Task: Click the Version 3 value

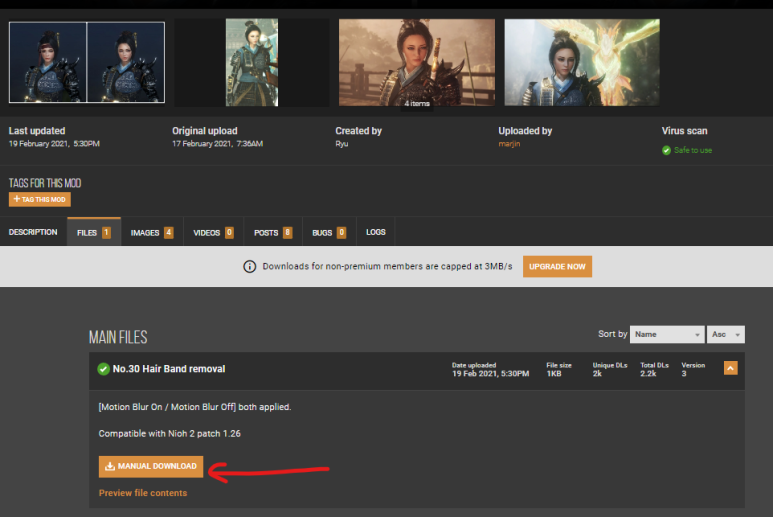Action: coord(684,374)
